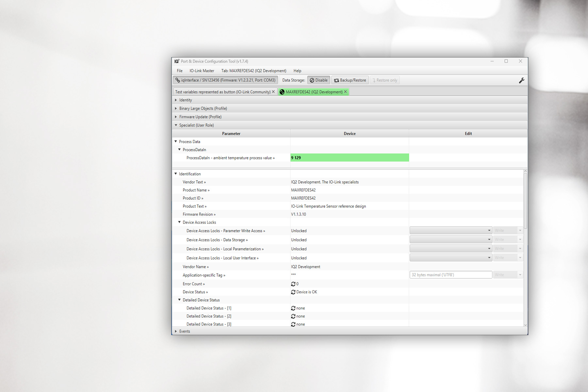The width and height of the screenshot is (588, 392).
Task: Refresh the Device Status value icon
Action: tap(293, 292)
